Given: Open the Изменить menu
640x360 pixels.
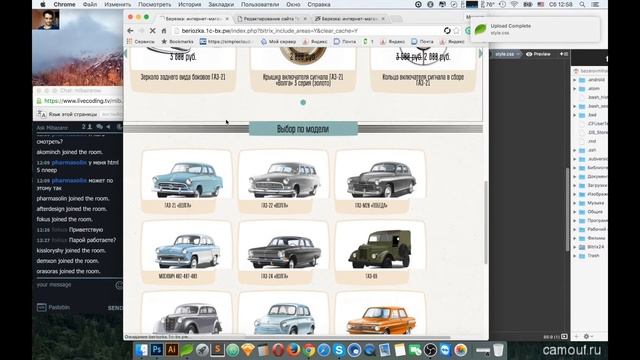Looking at the screenshot, I should tap(118, 4).
